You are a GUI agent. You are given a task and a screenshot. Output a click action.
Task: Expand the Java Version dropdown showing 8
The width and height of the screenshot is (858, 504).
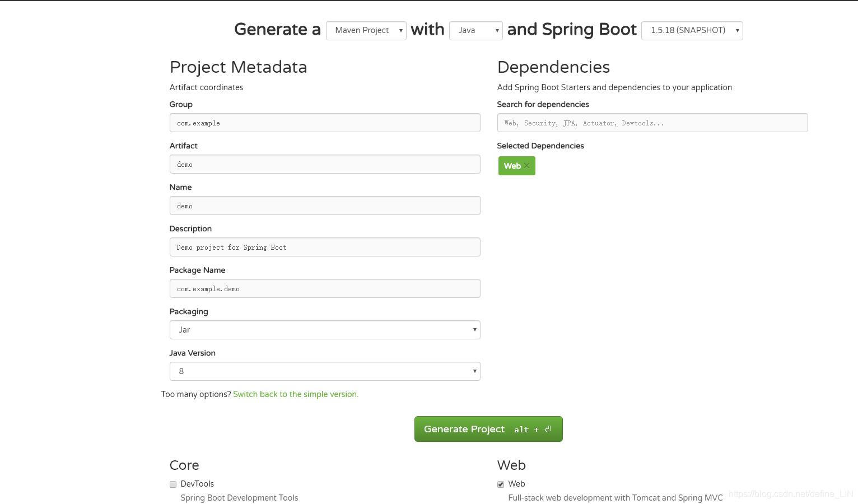pos(325,371)
